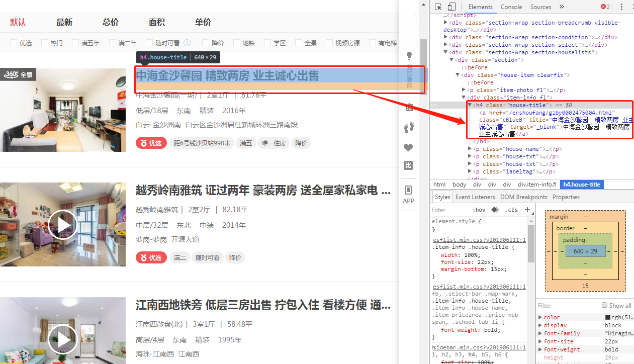Check the 全景 filter checkbox

click(x=299, y=43)
